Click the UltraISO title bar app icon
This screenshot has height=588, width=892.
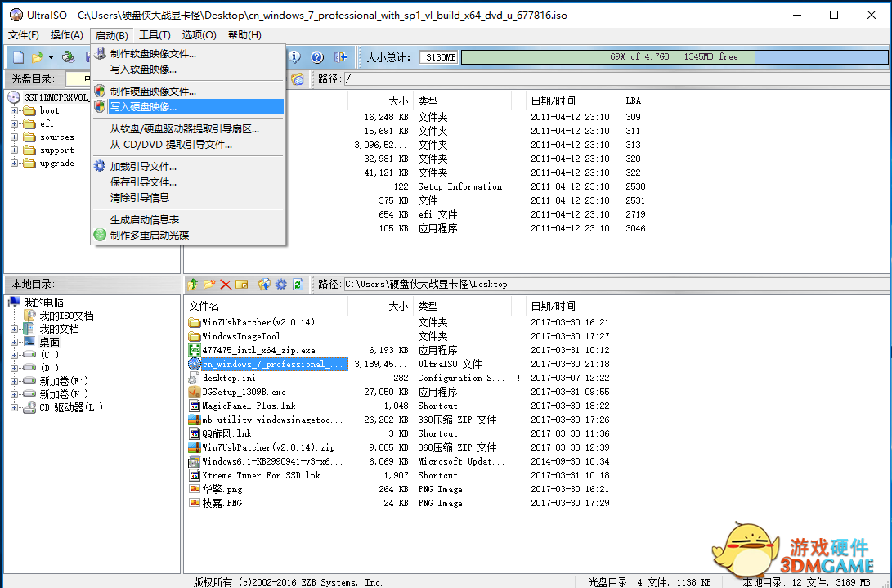[x=16, y=15]
